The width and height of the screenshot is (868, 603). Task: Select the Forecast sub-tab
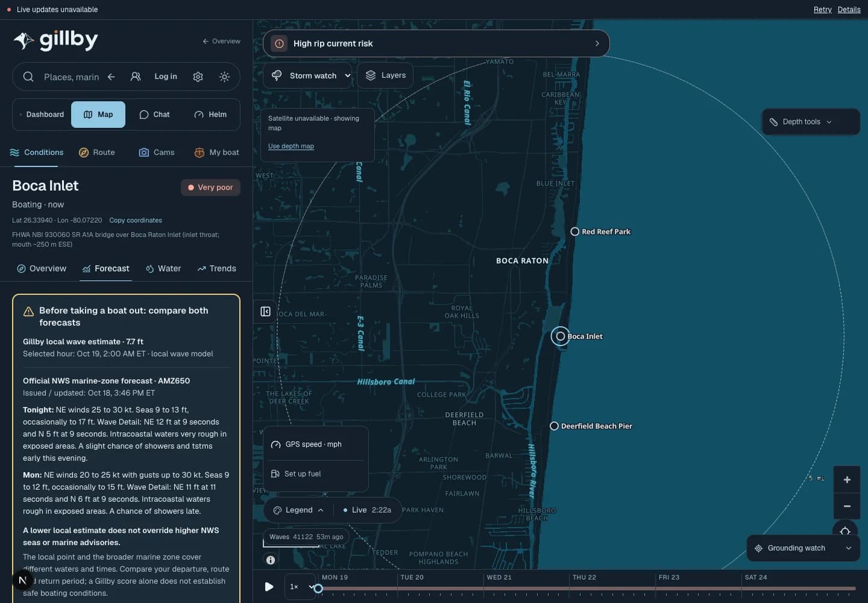click(105, 268)
